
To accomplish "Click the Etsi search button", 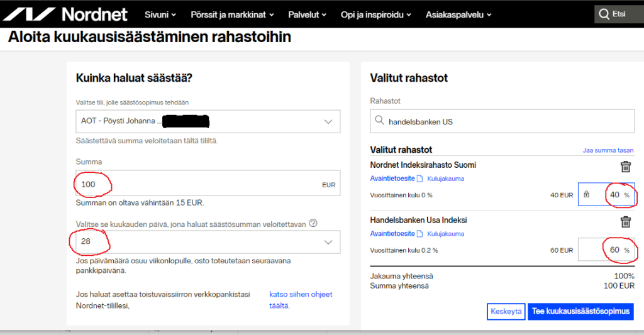I will click(x=619, y=14).
